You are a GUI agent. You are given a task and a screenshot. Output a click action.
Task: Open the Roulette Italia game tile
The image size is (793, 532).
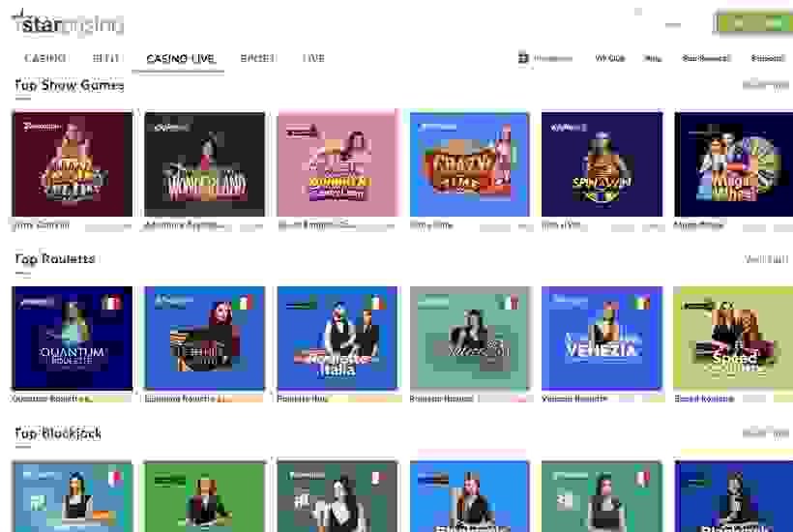[x=338, y=339]
